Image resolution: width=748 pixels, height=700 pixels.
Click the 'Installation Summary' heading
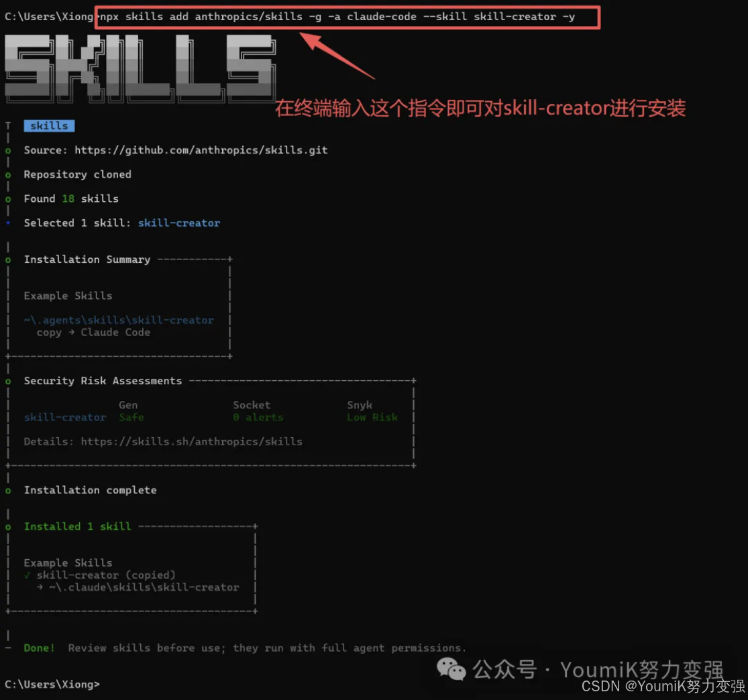(87, 259)
